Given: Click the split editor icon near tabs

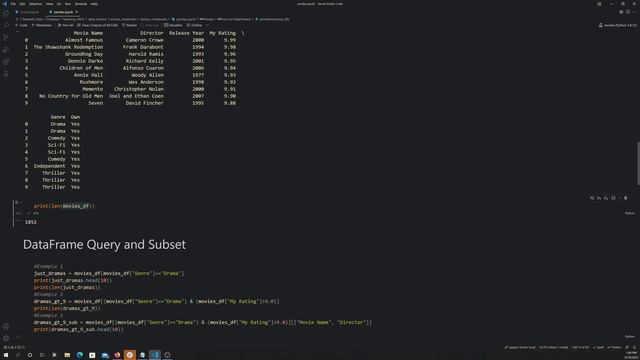Looking at the screenshot, I should pos(628,12).
